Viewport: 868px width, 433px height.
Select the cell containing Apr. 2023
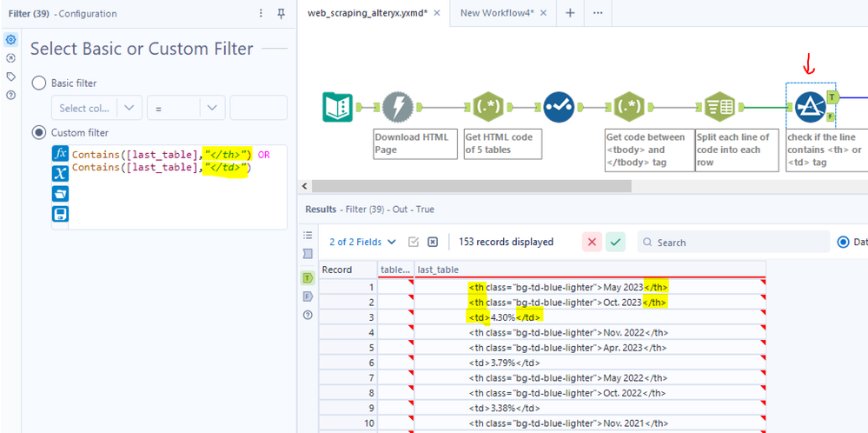[590, 348]
